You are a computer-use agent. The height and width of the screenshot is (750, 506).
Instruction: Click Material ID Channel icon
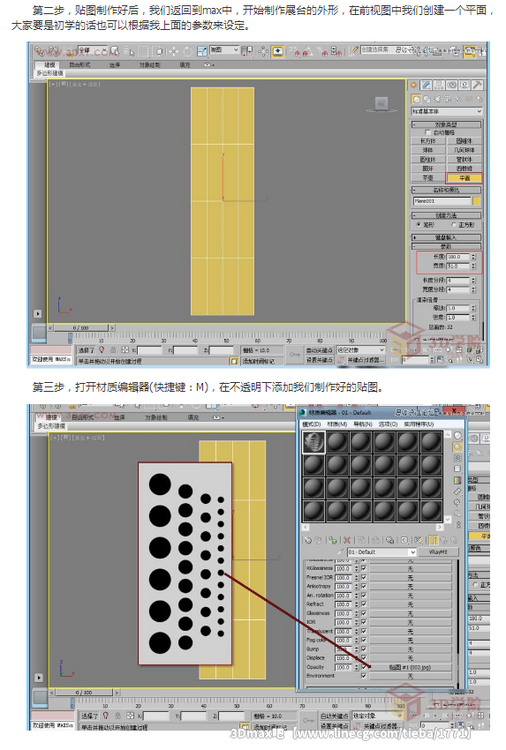(x=405, y=540)
